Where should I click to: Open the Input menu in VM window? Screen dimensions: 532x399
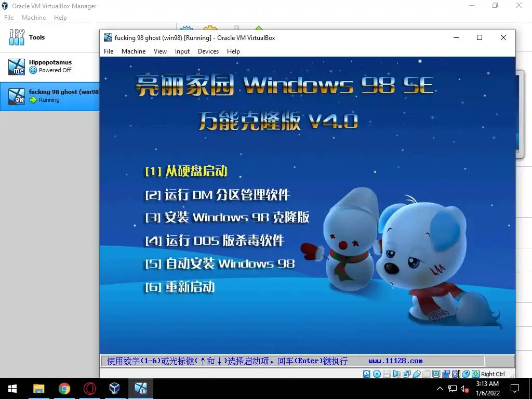coord(182,51)
